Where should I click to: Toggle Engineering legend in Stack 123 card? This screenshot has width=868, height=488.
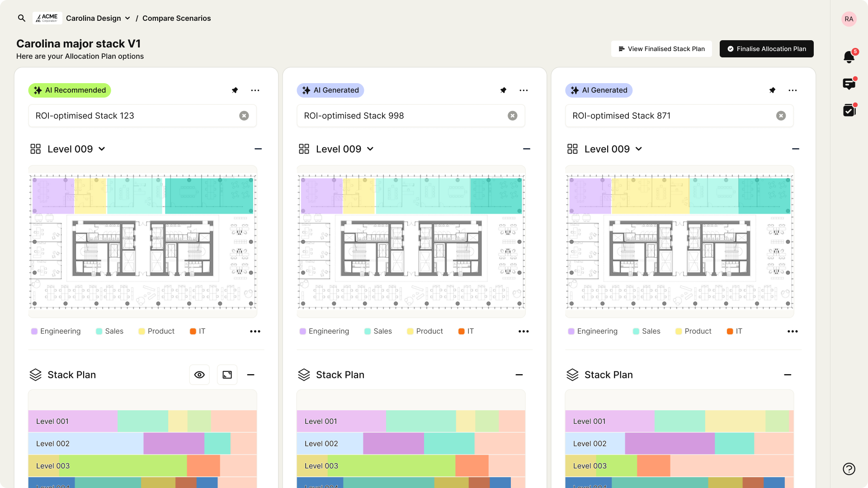point(56,331)
